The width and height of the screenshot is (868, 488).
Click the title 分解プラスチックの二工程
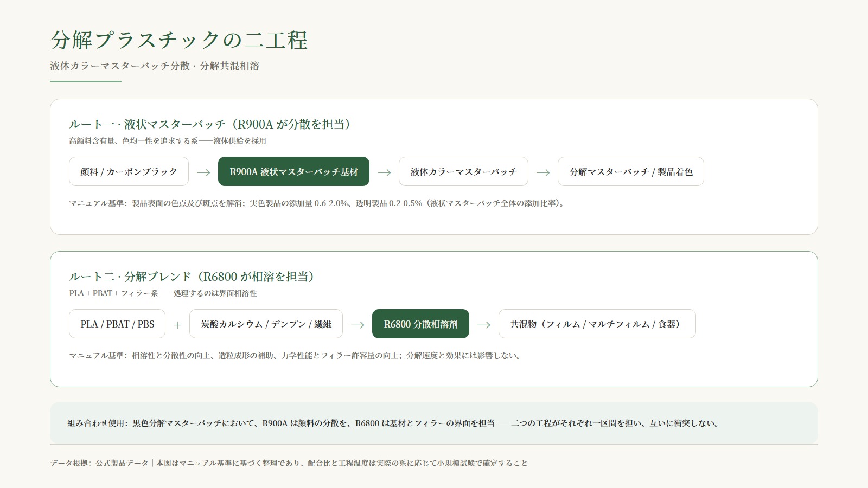coord(179,40)
